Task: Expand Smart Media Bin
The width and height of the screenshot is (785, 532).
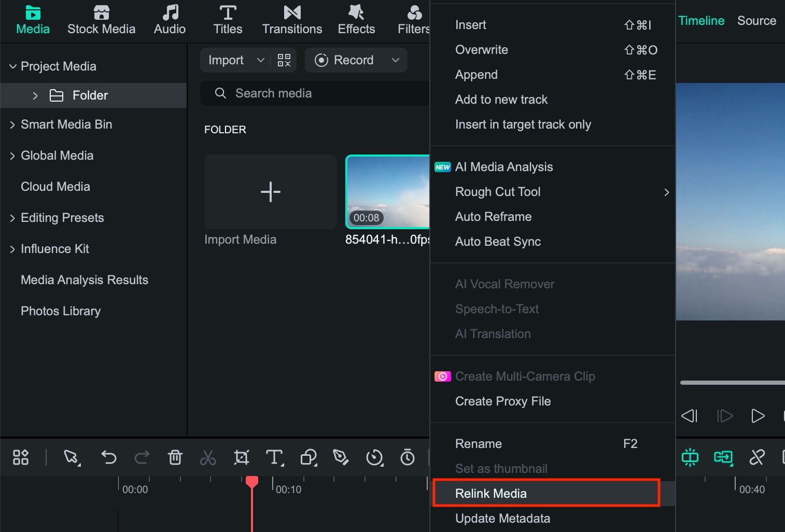Action: click(x=12, y=124)
